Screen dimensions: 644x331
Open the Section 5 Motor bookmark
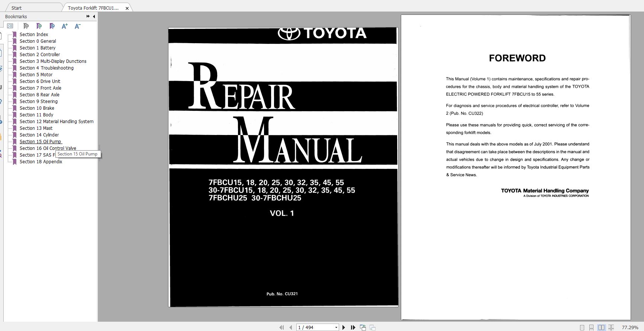coord(36,75)
